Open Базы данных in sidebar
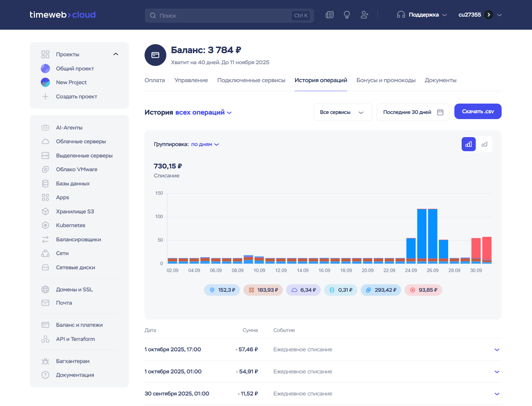 73,184
